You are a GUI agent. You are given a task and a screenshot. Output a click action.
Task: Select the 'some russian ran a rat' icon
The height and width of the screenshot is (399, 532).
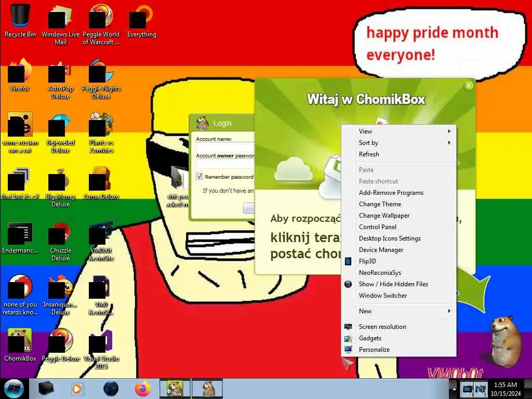click(x=20, y=133)
